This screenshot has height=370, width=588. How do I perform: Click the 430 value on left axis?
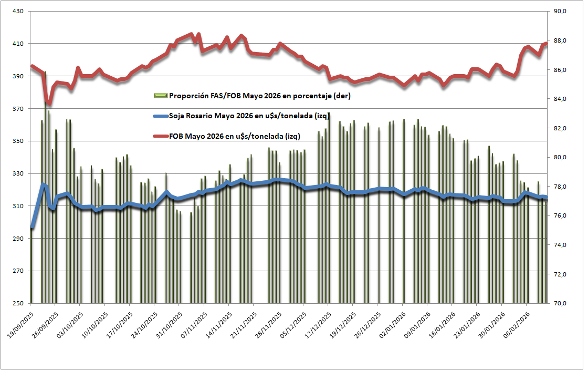point(18,11)
